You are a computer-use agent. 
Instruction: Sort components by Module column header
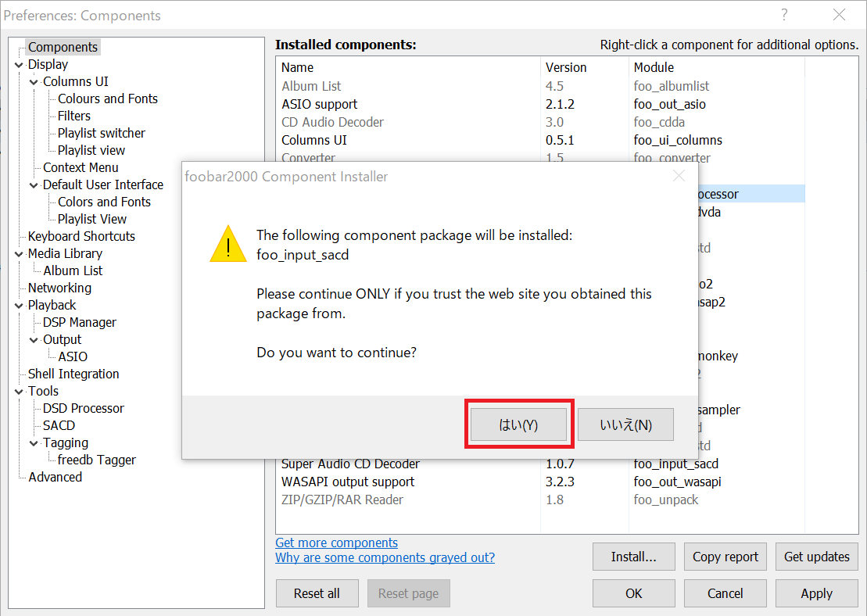coord(717,67)
